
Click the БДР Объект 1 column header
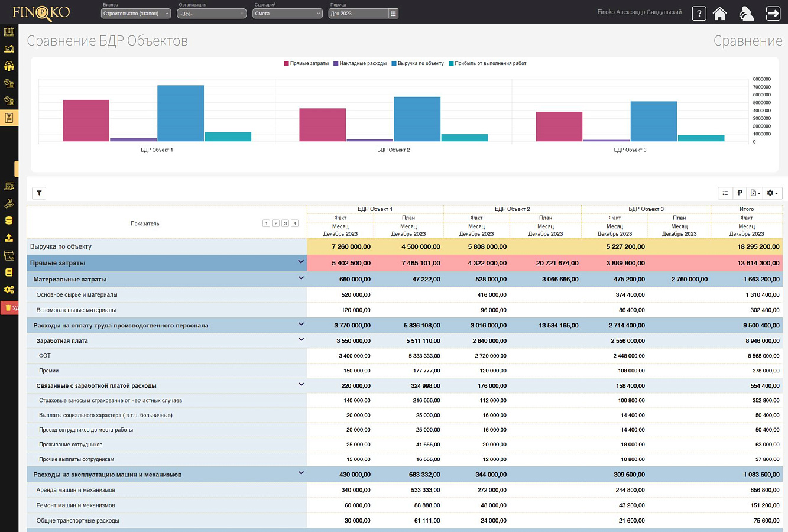pyautogui.click(x=375, y=209)
